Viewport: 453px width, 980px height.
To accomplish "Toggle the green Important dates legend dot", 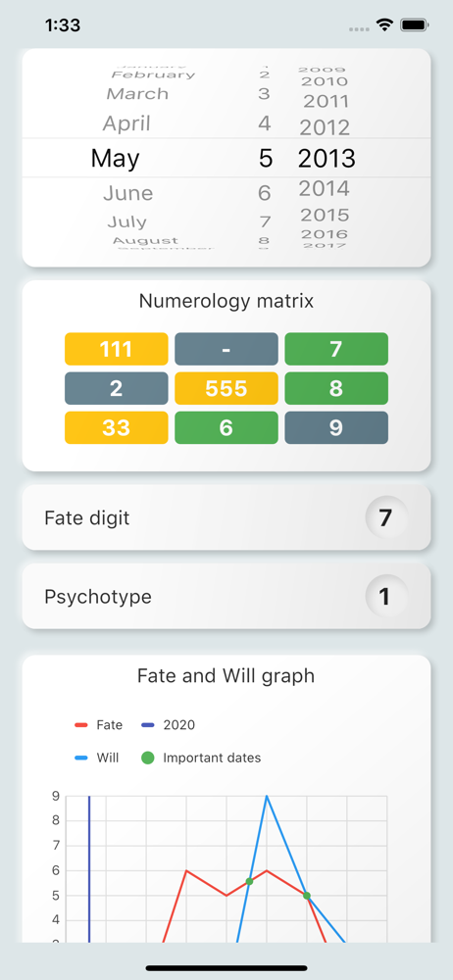I will pos(148,759).
